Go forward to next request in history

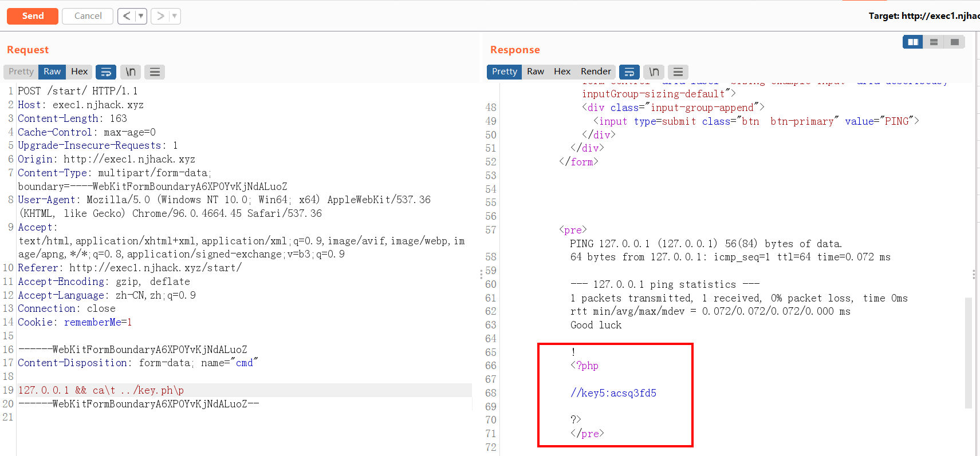(x=160, y=16)
